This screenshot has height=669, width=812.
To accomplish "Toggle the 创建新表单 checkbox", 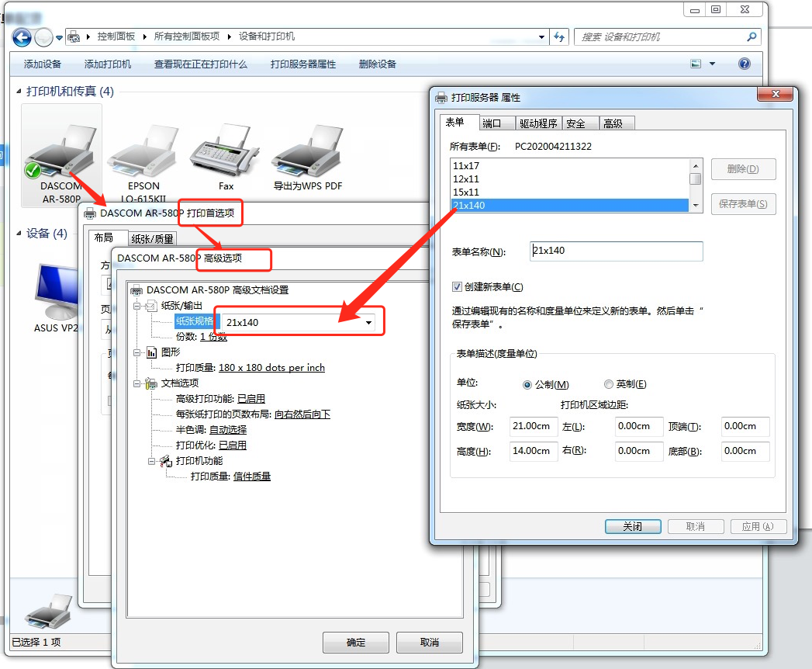I will coord(457,286).
